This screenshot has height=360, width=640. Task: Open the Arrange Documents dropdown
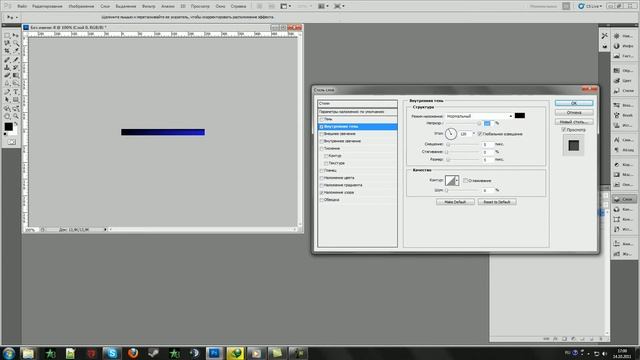point(324,6)
